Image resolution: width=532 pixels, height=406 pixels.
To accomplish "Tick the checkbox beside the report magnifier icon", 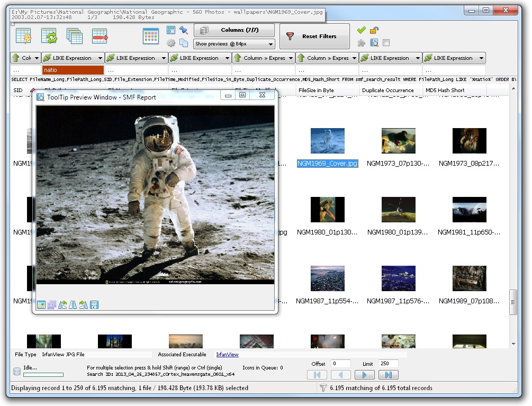I will pos(386,43).
